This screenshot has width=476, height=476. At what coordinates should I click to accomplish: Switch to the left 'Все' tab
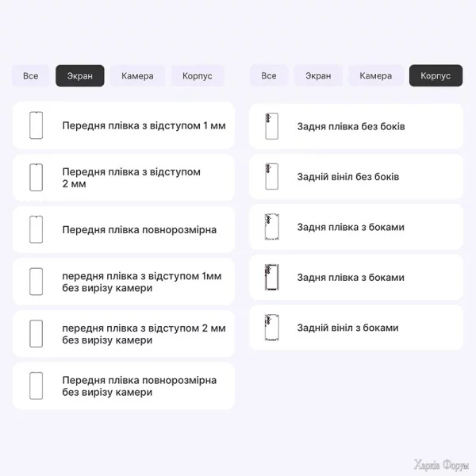click(31, 76)
